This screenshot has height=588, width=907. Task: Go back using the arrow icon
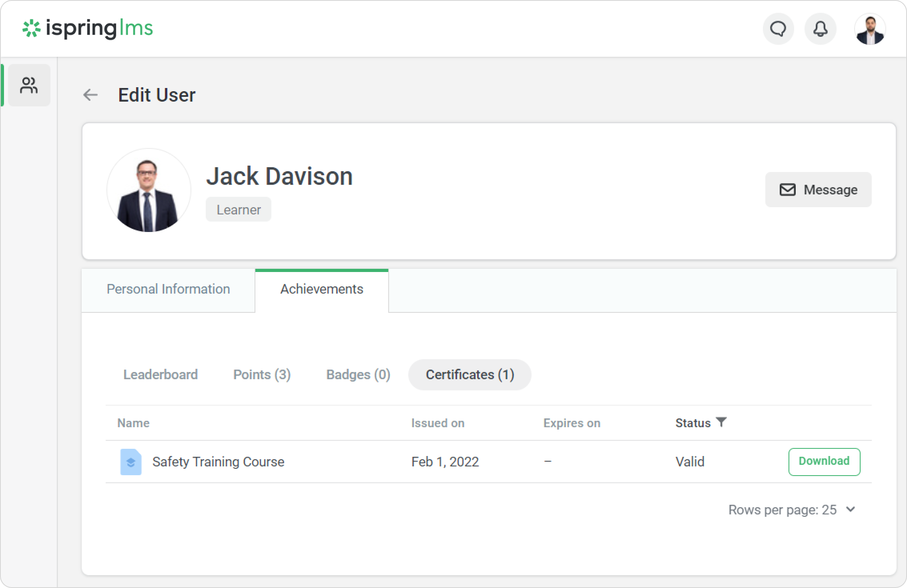(90, 95)
